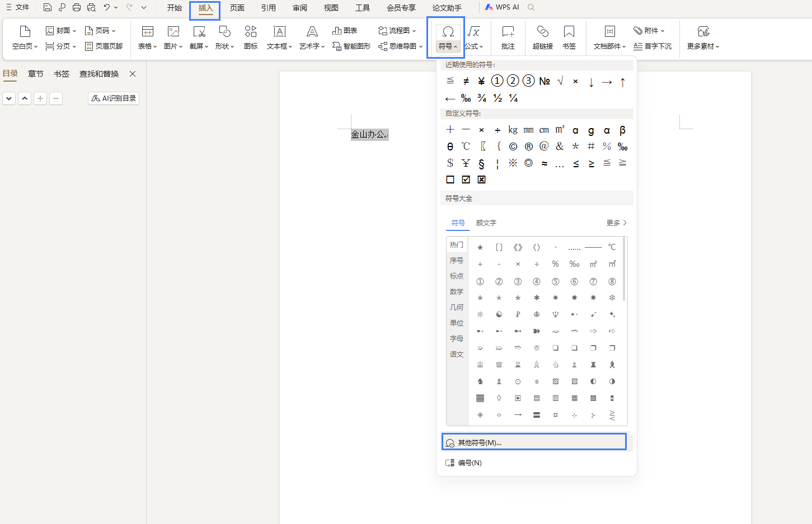Click 更多 link in symbol panel
The height and width of the screenshot is (524, 812).
point(617,223)
